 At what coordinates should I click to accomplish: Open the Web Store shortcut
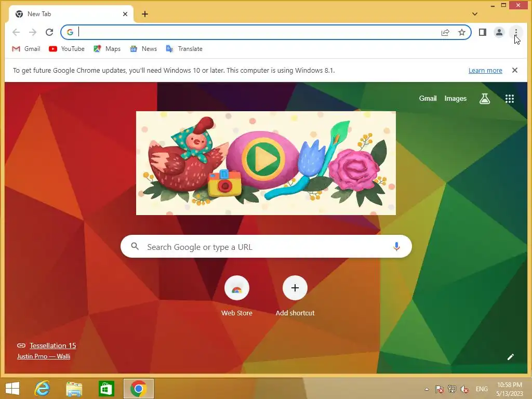click(237, 296)
